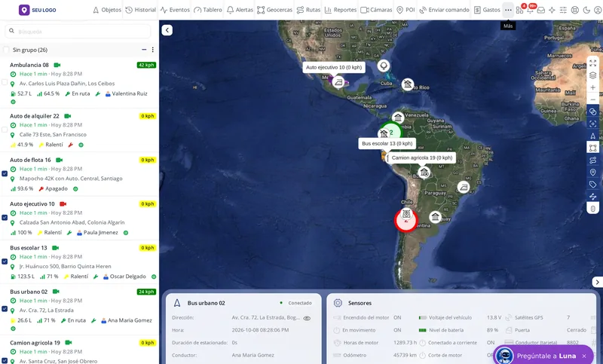Click Auto ejecutivo 10 red camera icon
Viewport: 603px width, 364px height.
point(63,203)
